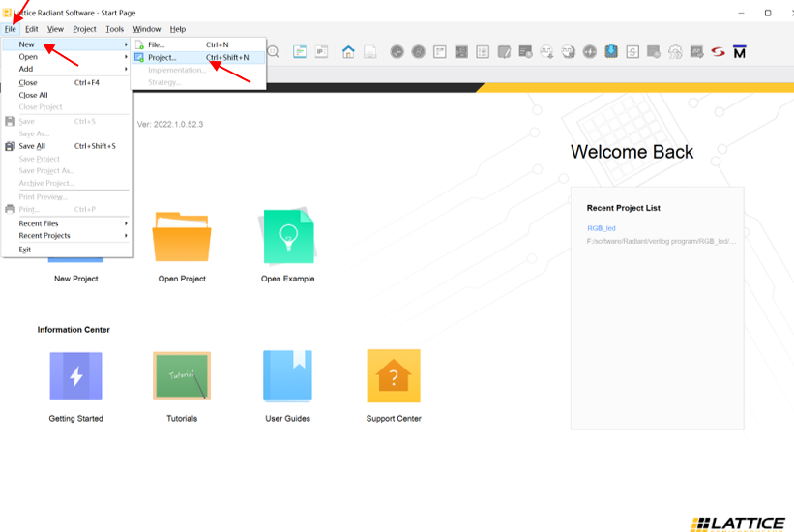Choose New File... with Ctrl+N
This screenshot has width=794, height=532.
click(198, 44)
